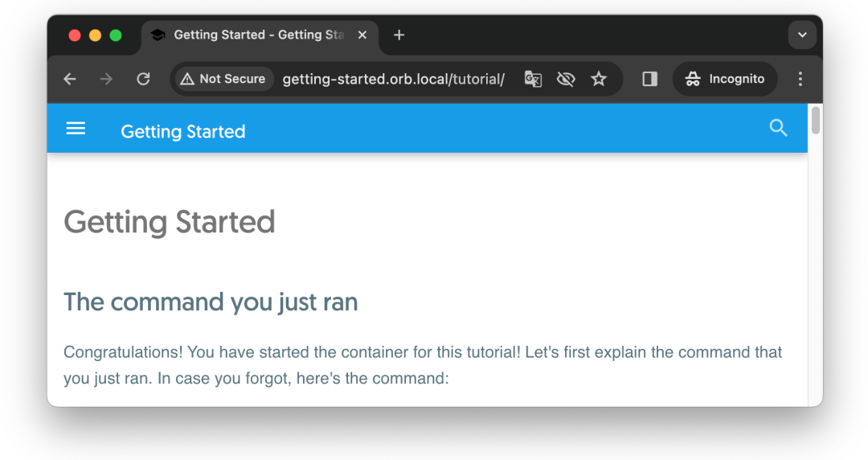Viewport: 868px width, 460px height.
Task: Click the forward navigation arrow
Action: tap(106, 79)
